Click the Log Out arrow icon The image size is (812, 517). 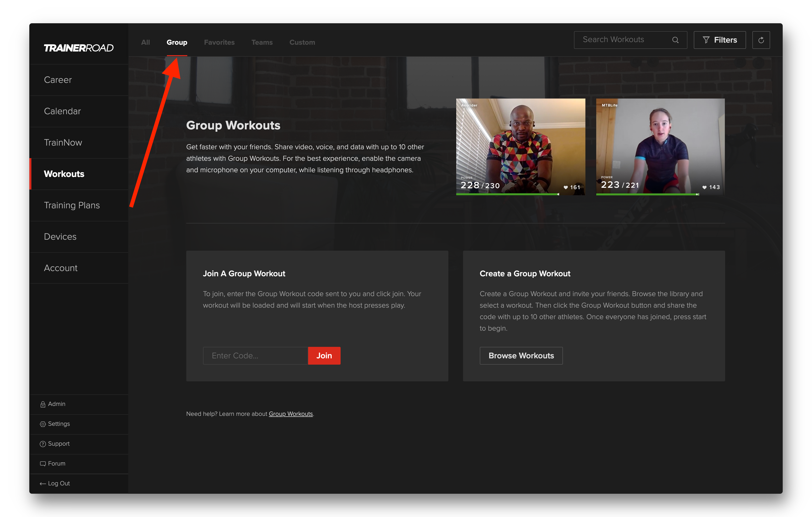(43, 484)
